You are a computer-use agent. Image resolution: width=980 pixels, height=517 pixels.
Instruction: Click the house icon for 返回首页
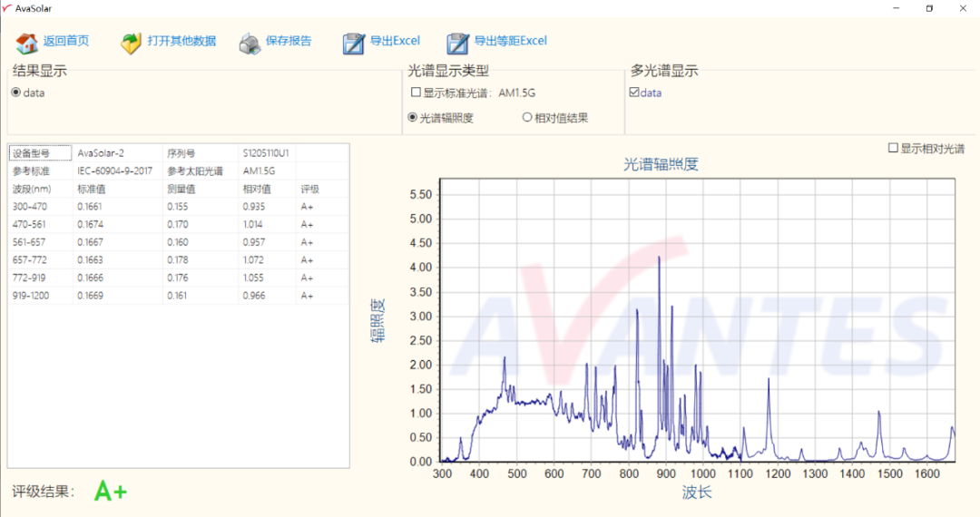(x=27, y=43)
